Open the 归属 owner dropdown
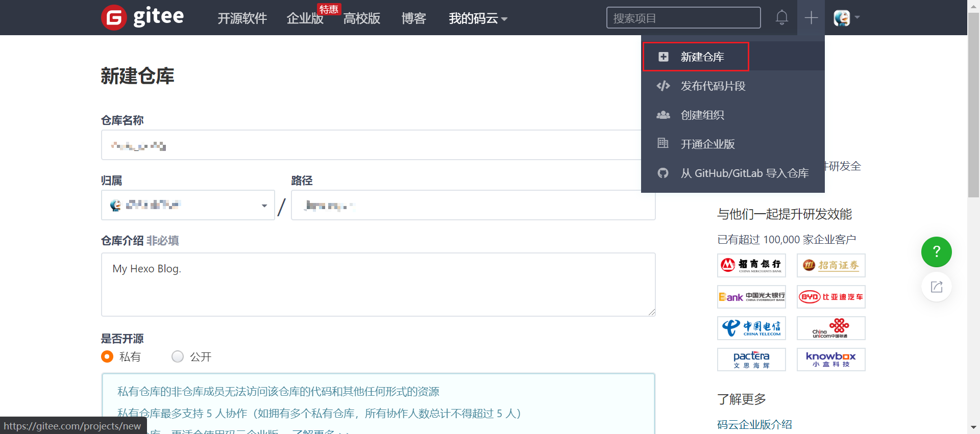The height and width of the screenshot is (434, 980). pyautogui.click(x=188, y=205)
